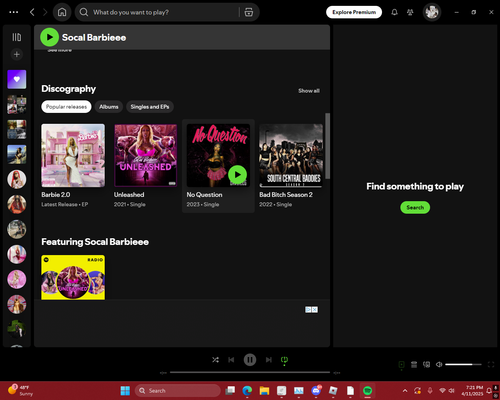
Task: Open Barbie 2.0 album cover
Action: [73, 155]
